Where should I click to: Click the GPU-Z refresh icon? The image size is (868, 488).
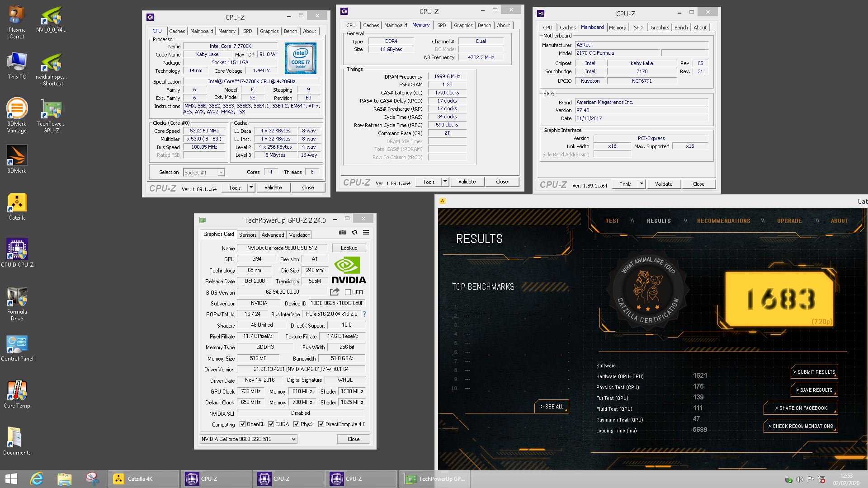tap(354, 232)
